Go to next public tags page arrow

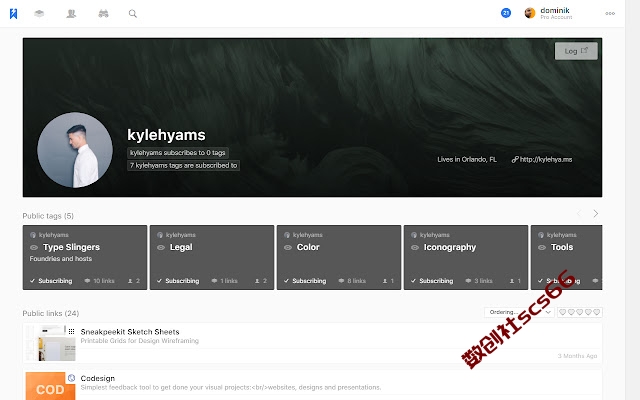point(596,213)
